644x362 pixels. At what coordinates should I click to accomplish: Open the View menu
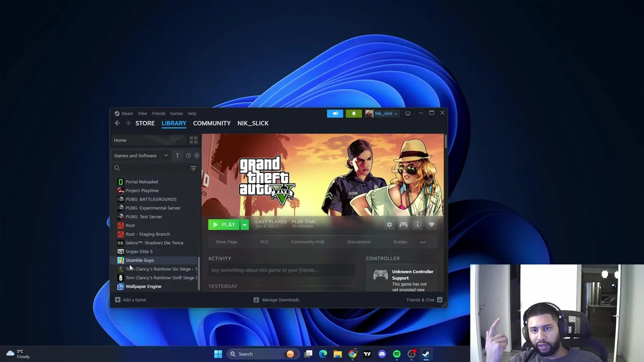[142, 113]
